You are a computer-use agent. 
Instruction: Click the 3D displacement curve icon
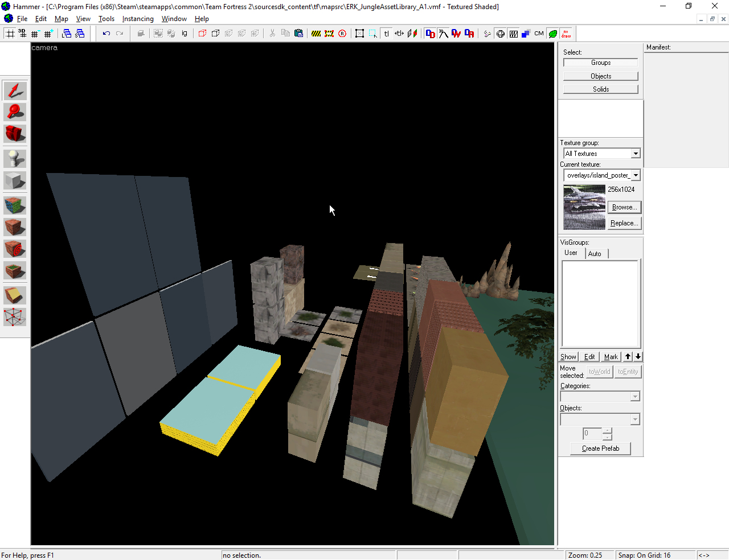click(443, 34)
